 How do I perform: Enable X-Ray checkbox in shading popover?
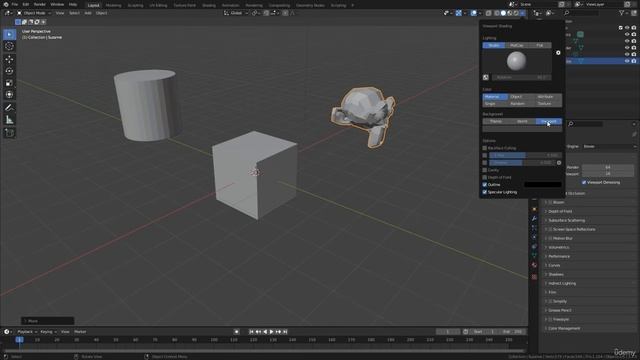485,156
